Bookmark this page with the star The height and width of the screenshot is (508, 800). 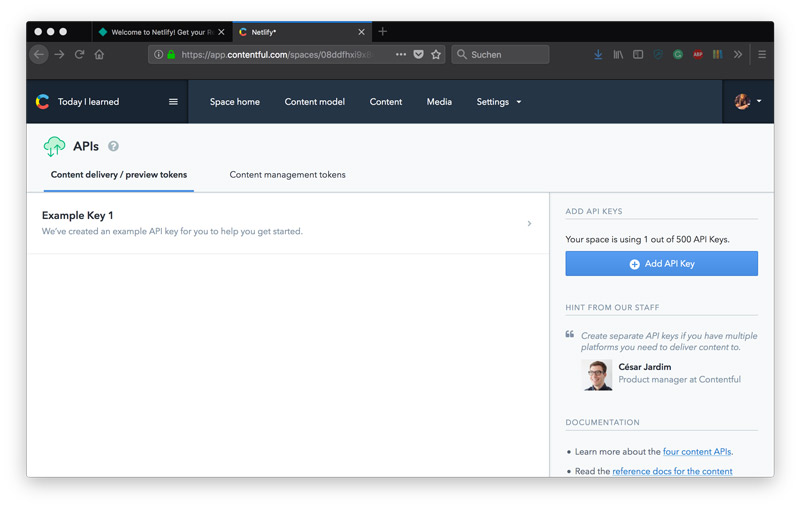pyautogui.click(x=436, y=55)
